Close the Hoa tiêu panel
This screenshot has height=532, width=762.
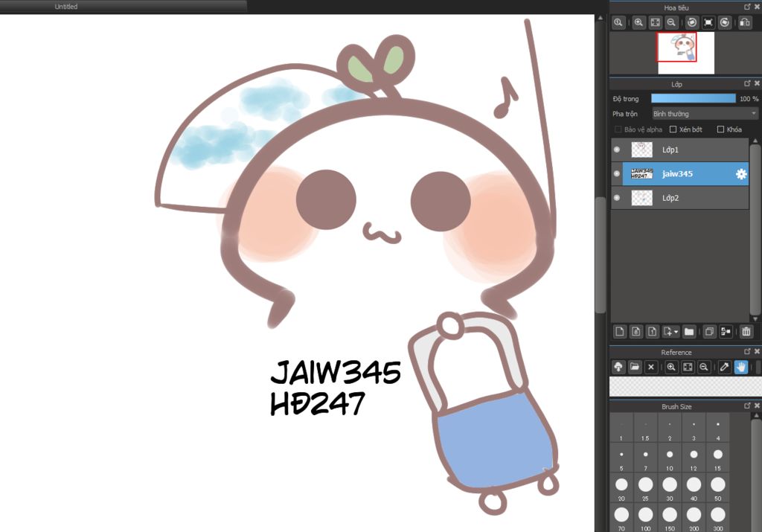[x=757, y=7]
